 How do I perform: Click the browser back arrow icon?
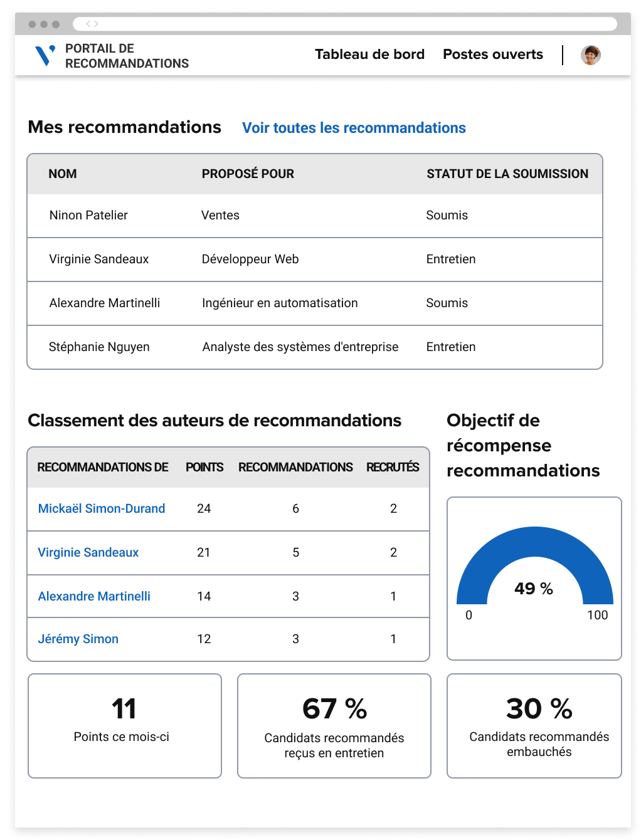[88, 24]
